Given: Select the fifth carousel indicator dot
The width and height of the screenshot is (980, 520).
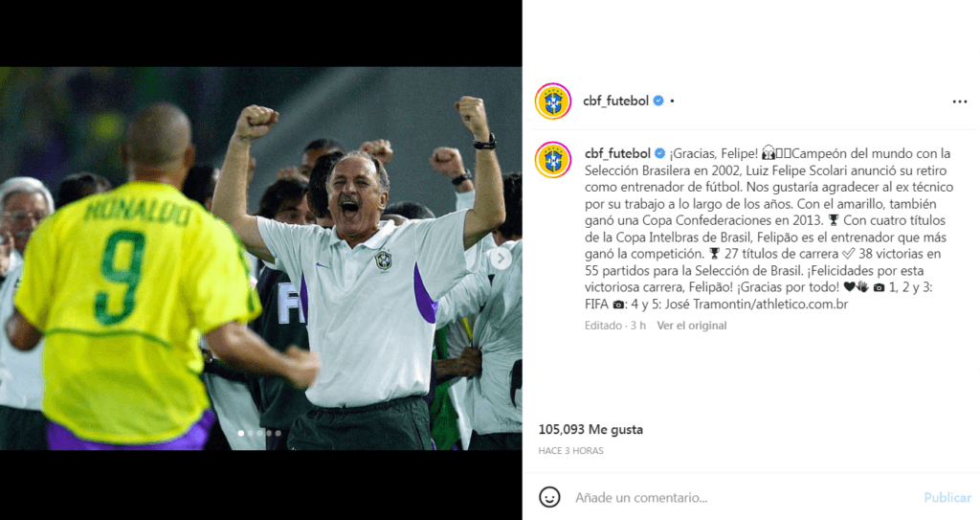Looking at the screenshot, I should 278,433.
